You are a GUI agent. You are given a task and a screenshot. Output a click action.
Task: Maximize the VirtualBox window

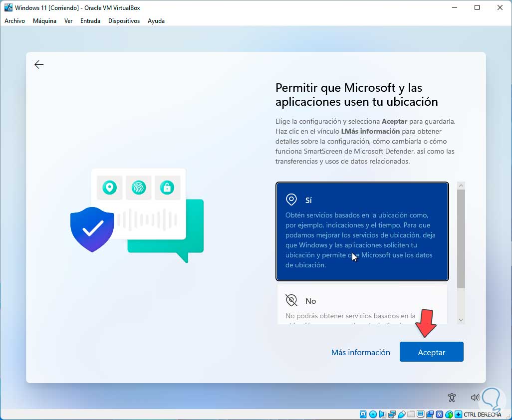[477, 7]
